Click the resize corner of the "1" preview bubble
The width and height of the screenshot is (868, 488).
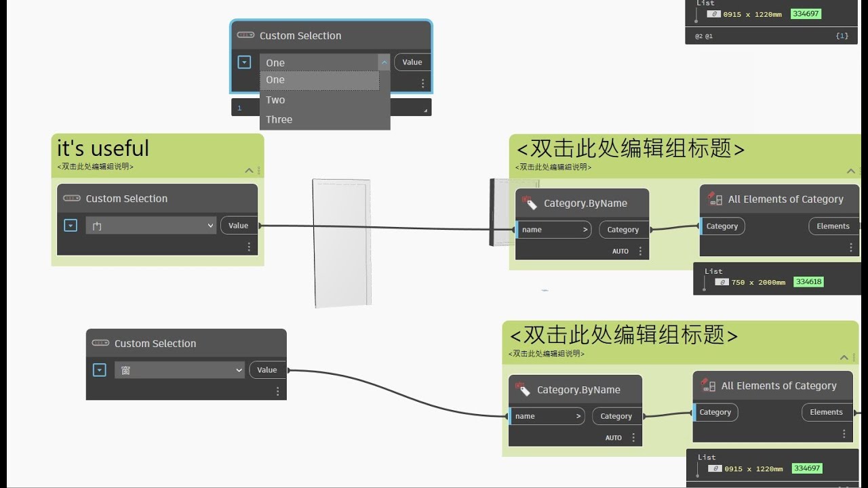426,110
